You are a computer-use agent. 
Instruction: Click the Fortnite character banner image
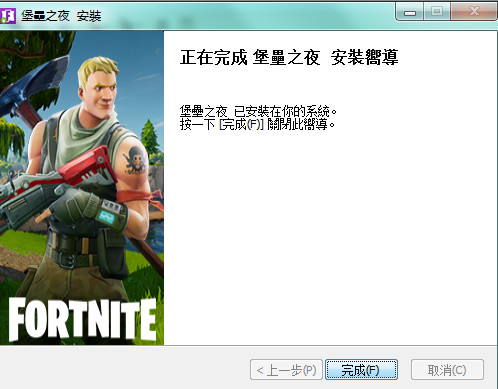click(x=82, y=188)
